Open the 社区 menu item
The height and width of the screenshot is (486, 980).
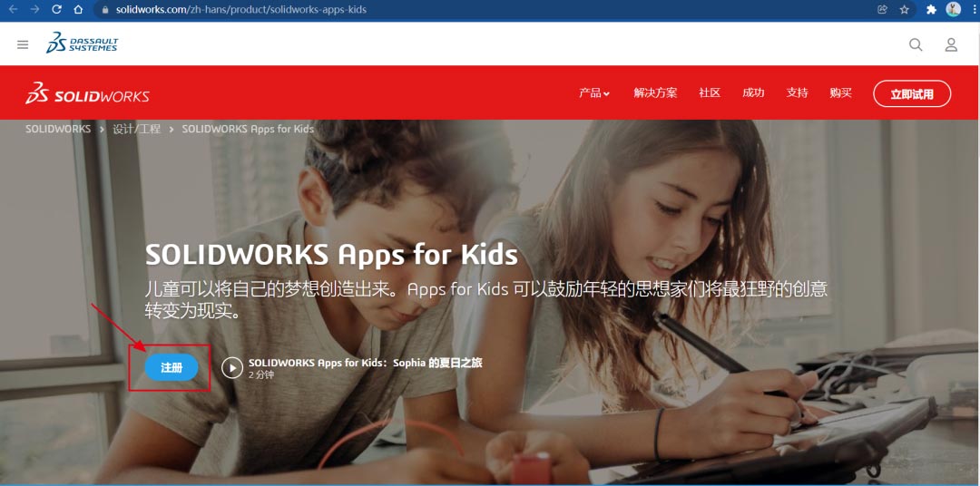[x=710, y=93]
